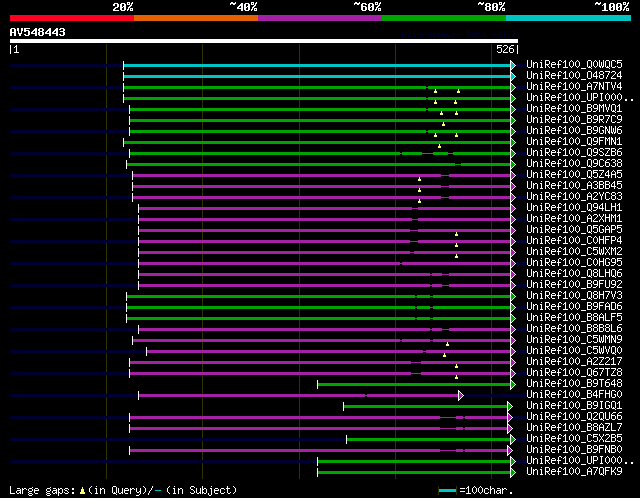
Task: Select the UniRef100_B9GNW6 label
Action: click(574, 131)
